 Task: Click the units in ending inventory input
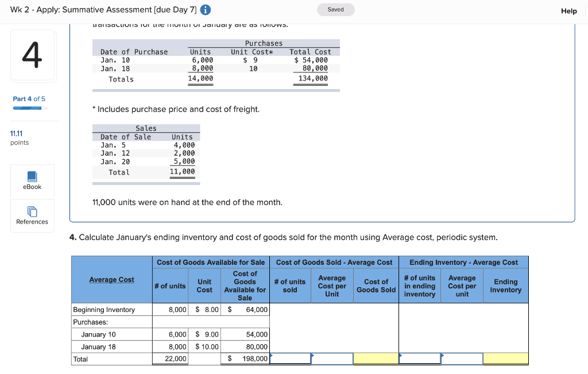pyautogui.click(x=420, y=358)
